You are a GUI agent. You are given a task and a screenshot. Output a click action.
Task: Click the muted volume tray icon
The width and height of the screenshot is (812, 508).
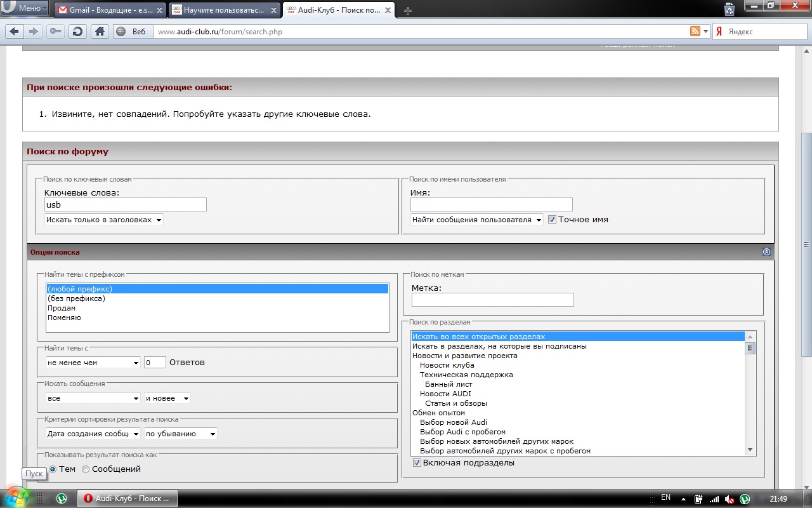point(730,499)
